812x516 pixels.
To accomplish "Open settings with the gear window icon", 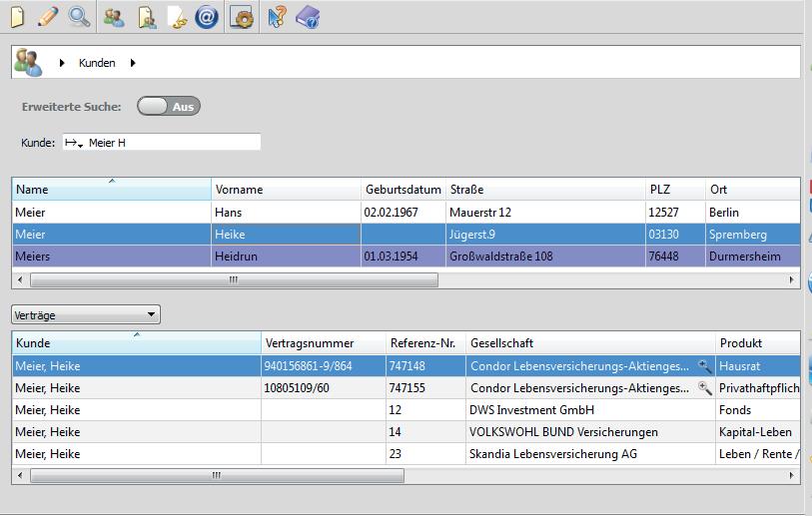I will click(242, 18).
